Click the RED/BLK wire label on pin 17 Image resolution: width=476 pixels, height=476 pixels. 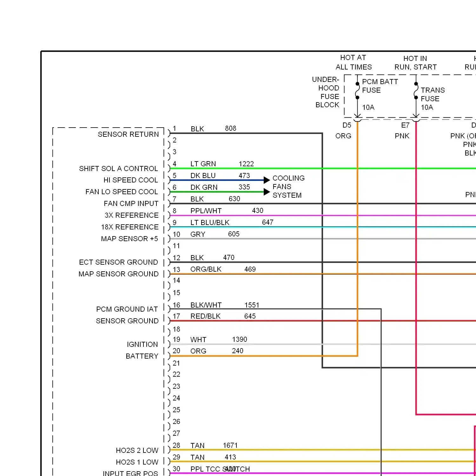[205, 316]
